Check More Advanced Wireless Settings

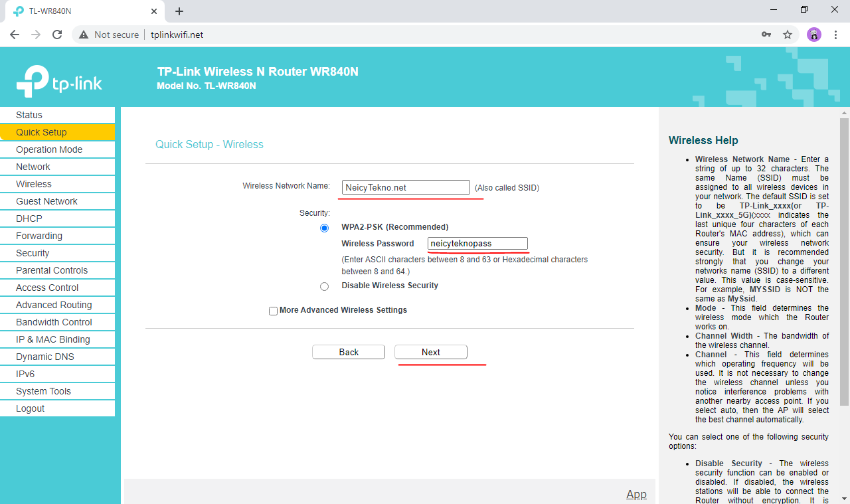[273, 311]
